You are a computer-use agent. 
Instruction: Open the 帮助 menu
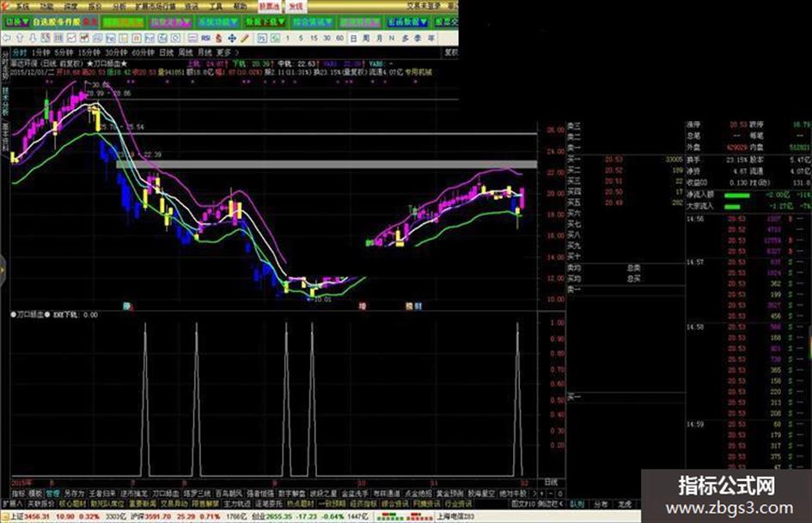(240, 7)
